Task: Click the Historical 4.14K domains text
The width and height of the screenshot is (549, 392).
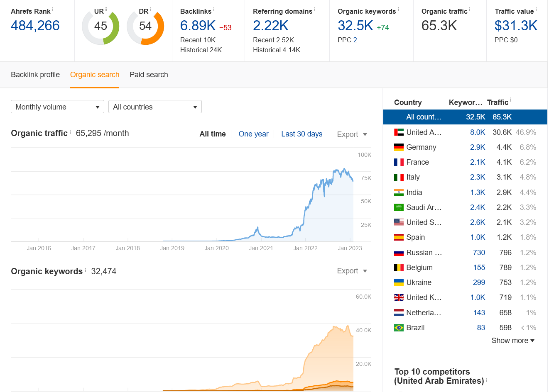Action: pyautogui.click(x=277, y=50)
